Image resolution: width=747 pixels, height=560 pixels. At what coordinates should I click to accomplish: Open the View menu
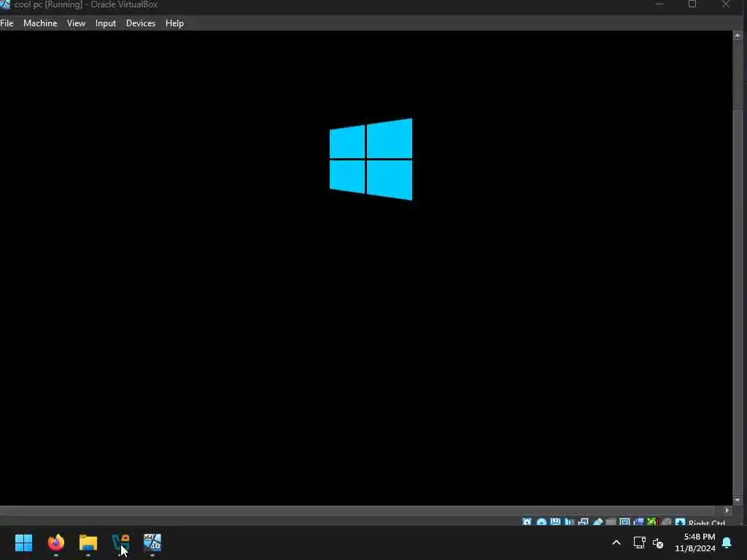[x=76, y=23]
